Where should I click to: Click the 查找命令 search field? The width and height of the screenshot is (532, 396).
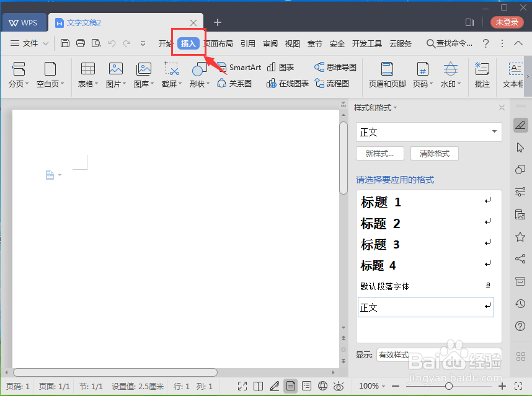tap(450, 43)
